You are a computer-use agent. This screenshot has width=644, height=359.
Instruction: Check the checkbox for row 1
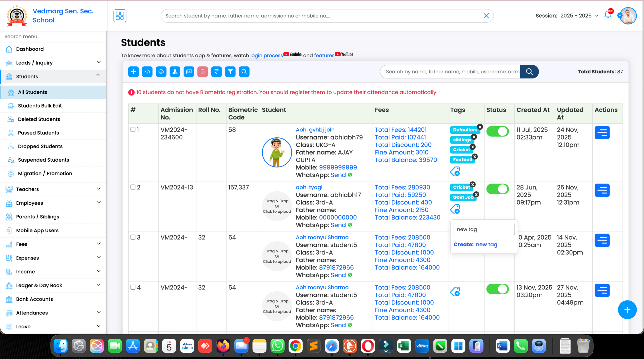click(x=133, y=129)
